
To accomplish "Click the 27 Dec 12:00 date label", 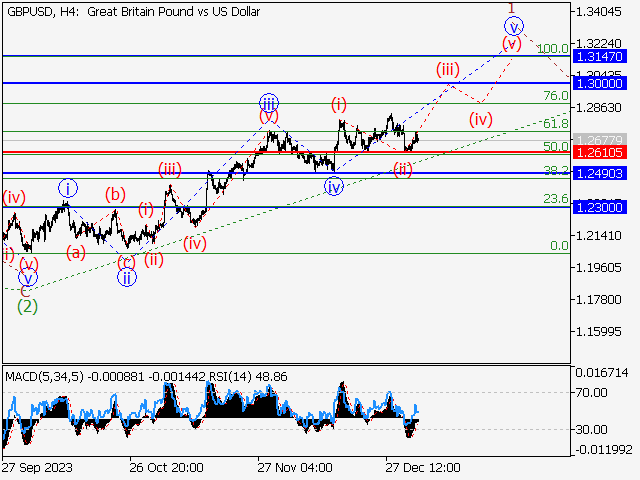I will pos(423,468).
